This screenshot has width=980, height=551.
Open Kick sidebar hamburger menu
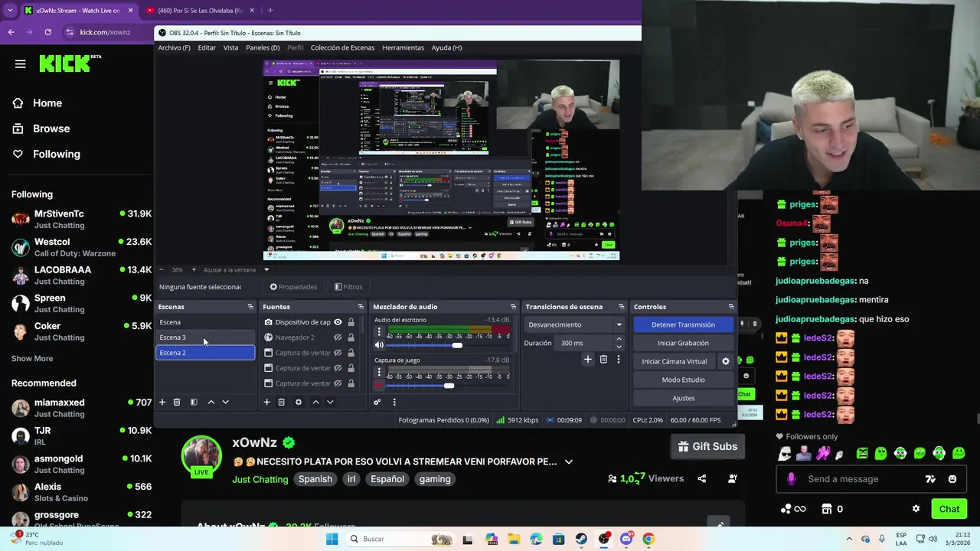pyautogui.click(x=20, y=64)
